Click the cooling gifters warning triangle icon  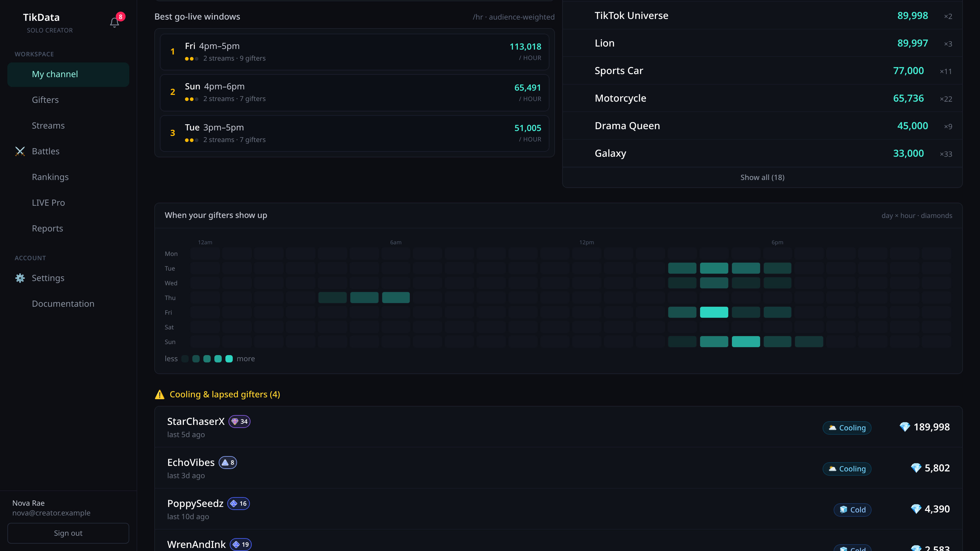click(x=160, y=394)
